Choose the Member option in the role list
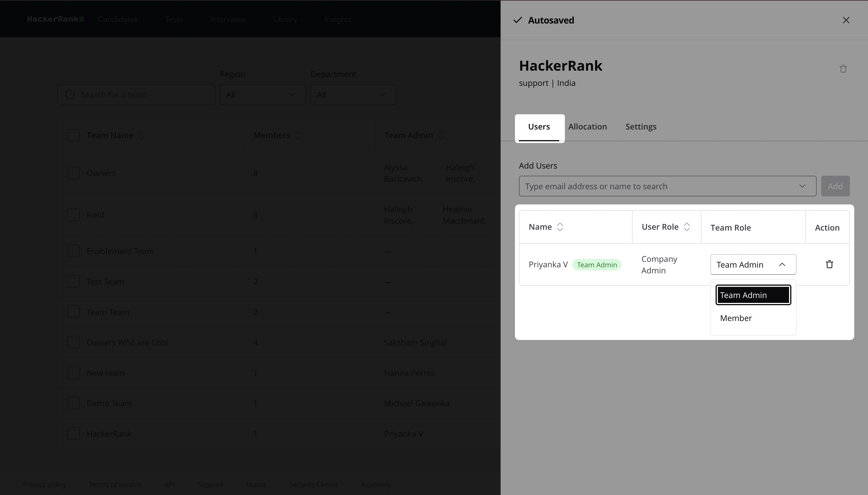 pyautogui.click(x=736, y=318)
